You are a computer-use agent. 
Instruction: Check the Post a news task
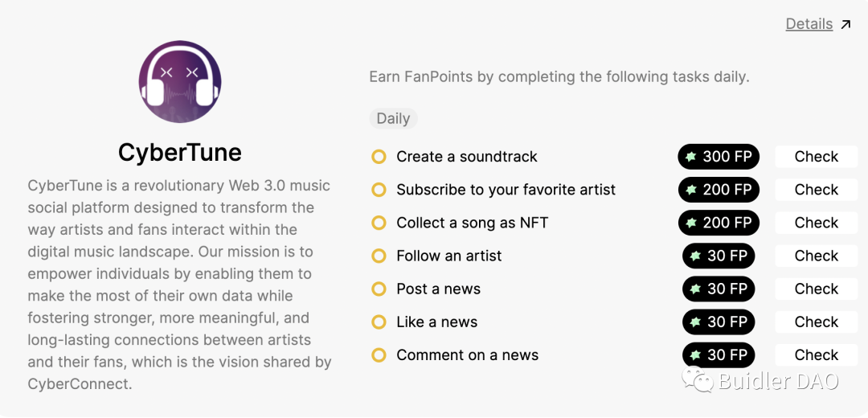click(816, 289)
